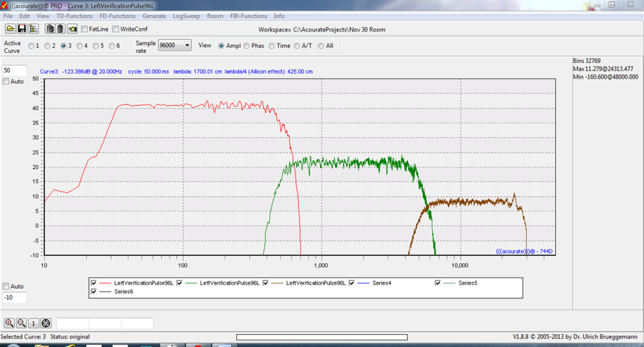Click the 'Min -160.600@48000.000' readout

606,77
